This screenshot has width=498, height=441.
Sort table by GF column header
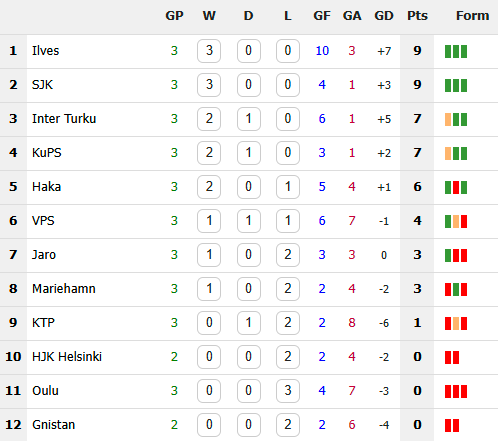point(322,16)
